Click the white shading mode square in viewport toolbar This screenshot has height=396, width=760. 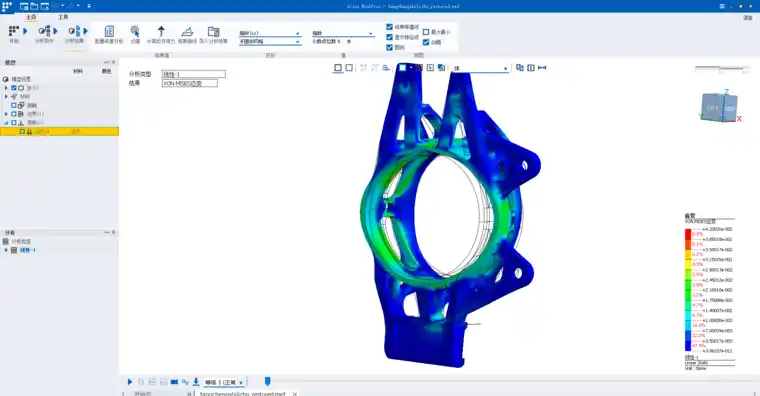pyautogui.click(x=402, y=68)
